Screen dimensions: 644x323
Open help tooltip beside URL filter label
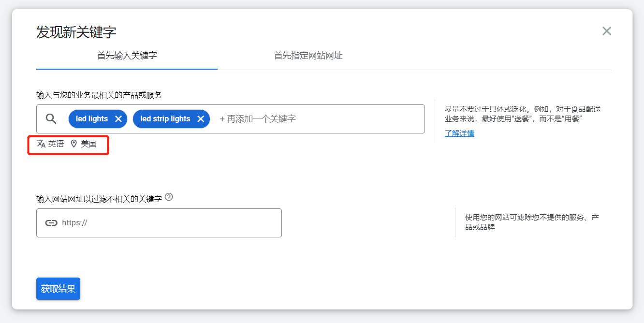coord(169,197)
